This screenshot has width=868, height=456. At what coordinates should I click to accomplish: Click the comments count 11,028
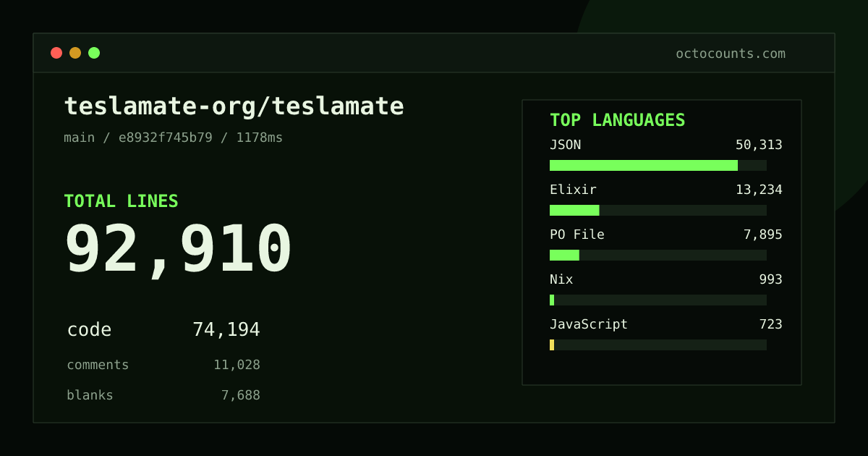(x=237, y=365)
